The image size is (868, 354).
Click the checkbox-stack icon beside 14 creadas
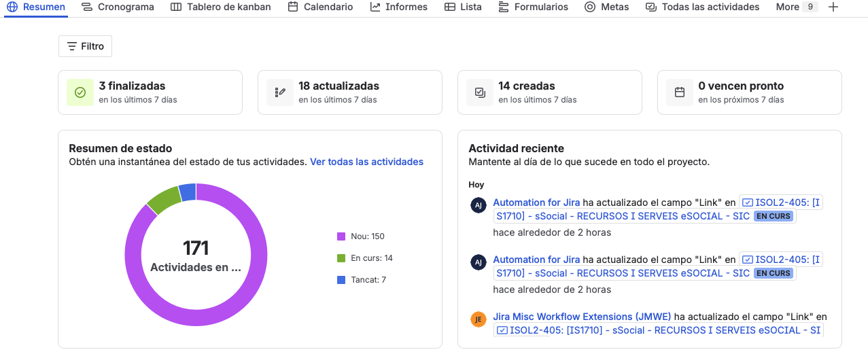[x=480, y=92]
